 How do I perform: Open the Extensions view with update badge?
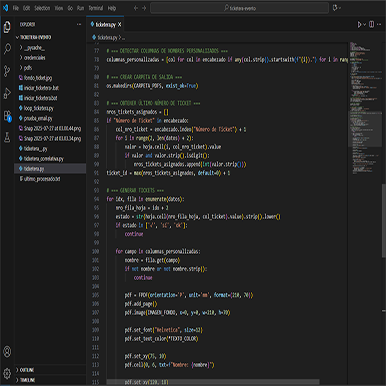[x=7, y=116]
